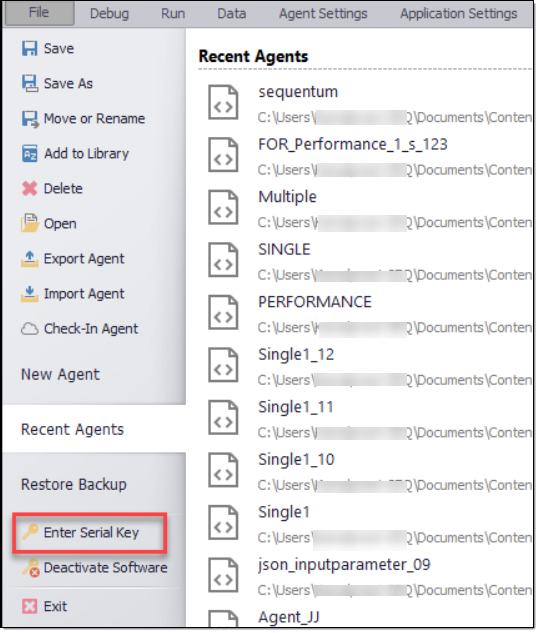Click the Move or Rename icon
Screen dimensions: 539x633
point(30,119)
